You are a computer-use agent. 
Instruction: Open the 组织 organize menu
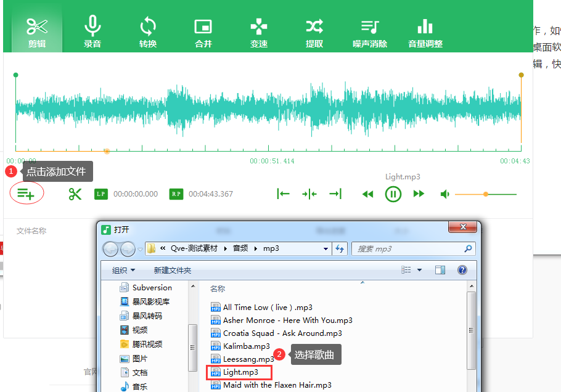123,271
